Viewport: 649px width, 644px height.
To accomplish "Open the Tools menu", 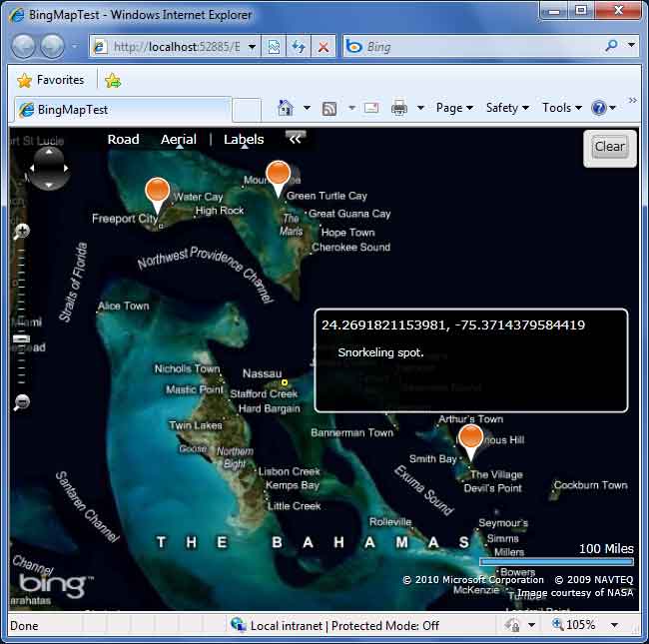I will (562, 108).
